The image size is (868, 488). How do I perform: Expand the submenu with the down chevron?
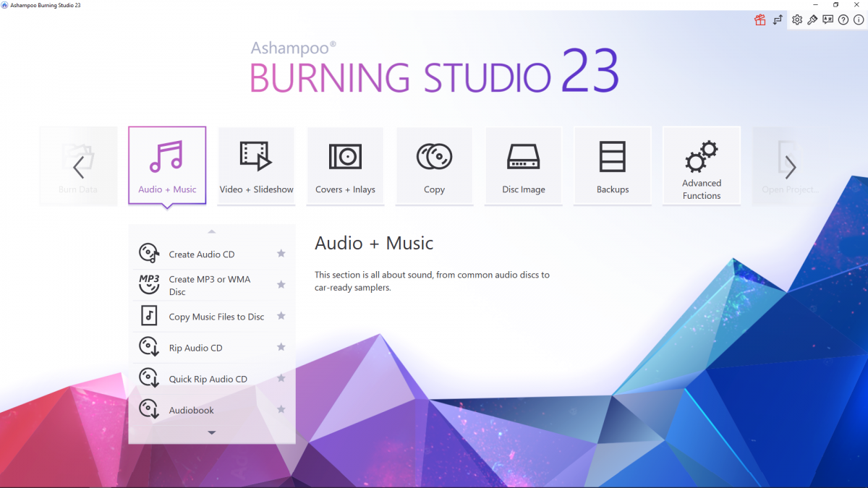tap(211, 432)
